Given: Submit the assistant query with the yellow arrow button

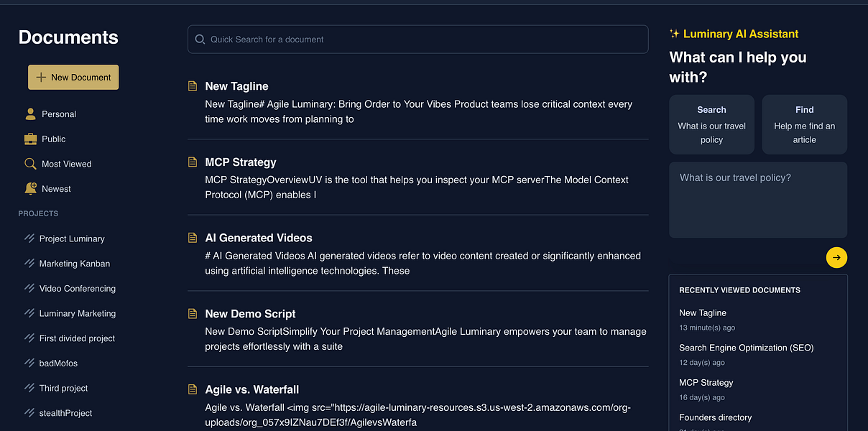Looking at the screenshot, I should 836,257.
